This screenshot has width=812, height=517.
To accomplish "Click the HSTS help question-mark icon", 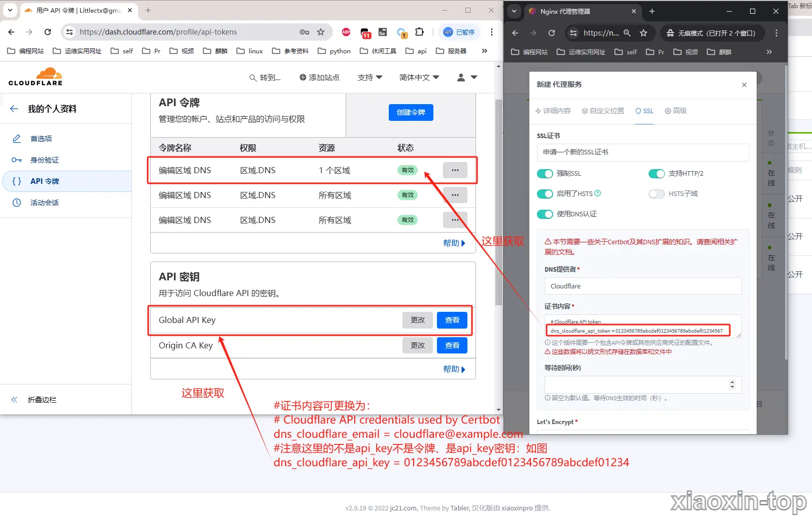I will (597, 193).
